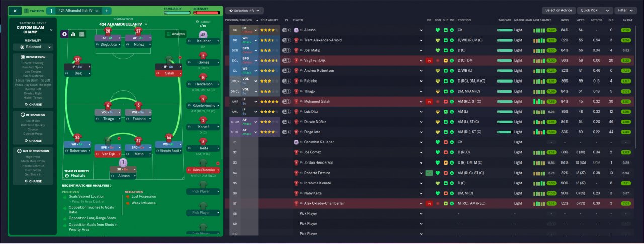The image size is (644, 244).
Task: Click Roberto Firmino's green Trn status icon
Action: click(429, 173)
